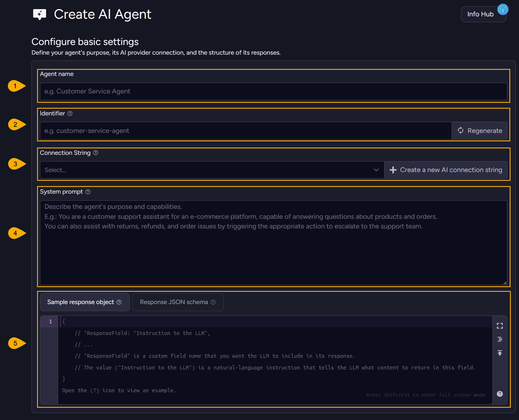Click the scroll-to-top arrow icon in editor
This screenshot has height=420, width=519.
pos(500,353)
